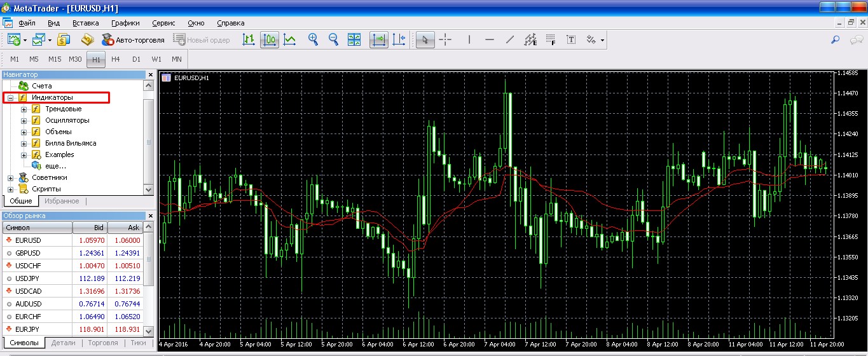This screenshot has height=356, width=868.
Task: Switch chart to Japanese candlesticks mode
Action: pos(270,40)
